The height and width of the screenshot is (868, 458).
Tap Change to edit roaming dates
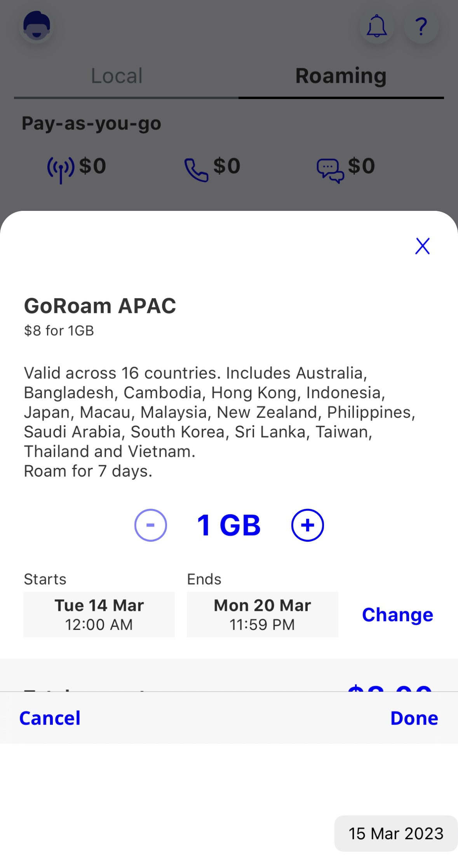(397, 614)
